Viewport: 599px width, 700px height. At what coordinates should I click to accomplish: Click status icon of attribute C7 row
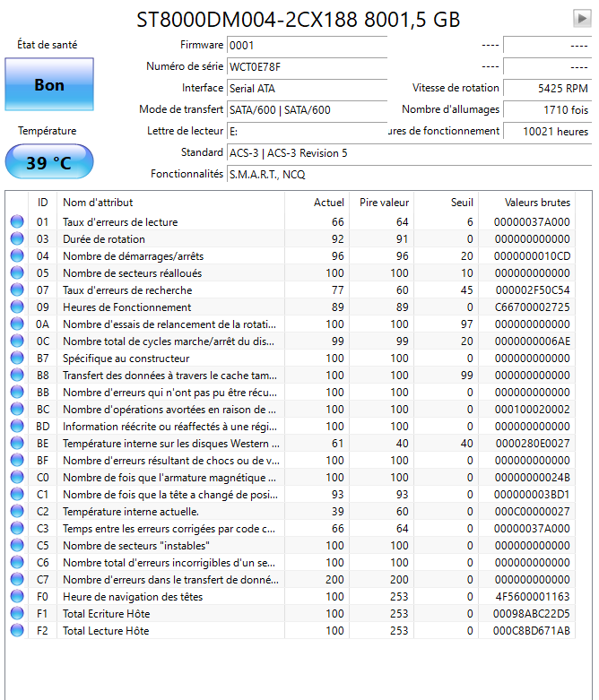[17, 580]
